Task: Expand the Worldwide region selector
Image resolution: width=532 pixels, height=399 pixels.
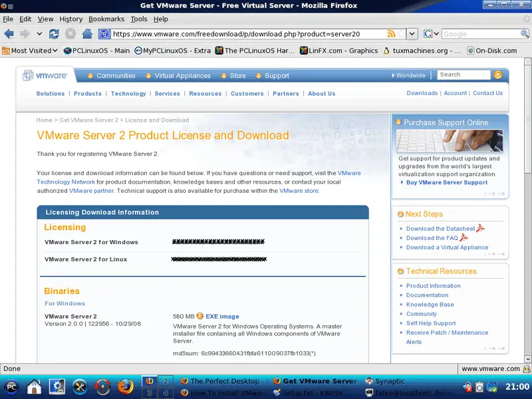Action: pos(408,75)
